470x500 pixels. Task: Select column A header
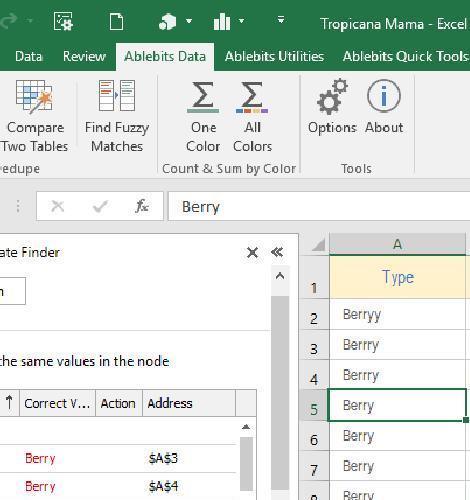[397, 244]
